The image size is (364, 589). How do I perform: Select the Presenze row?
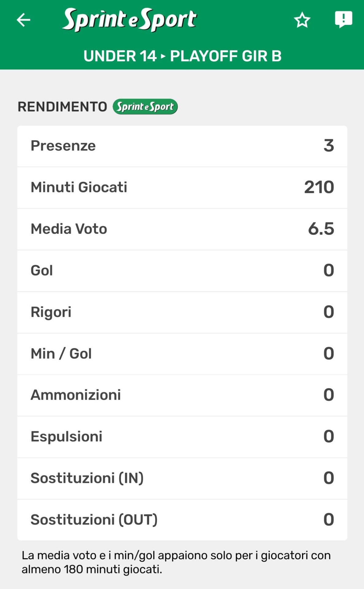click(182, 146)
